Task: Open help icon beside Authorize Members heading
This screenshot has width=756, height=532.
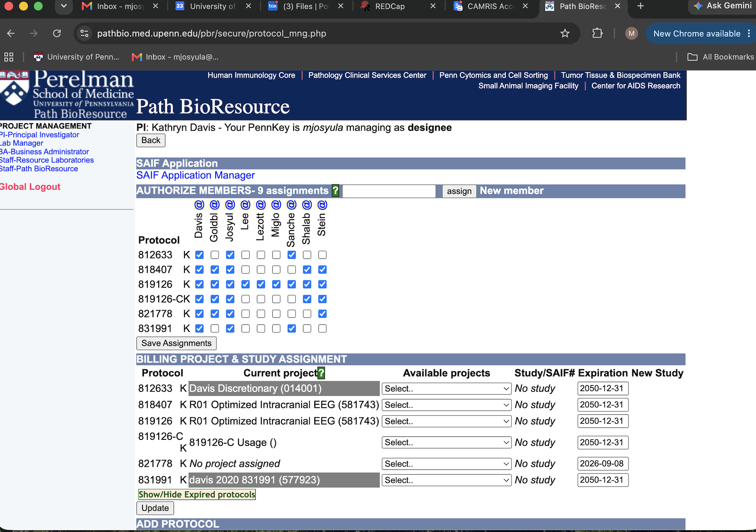Action: (336, 191)
